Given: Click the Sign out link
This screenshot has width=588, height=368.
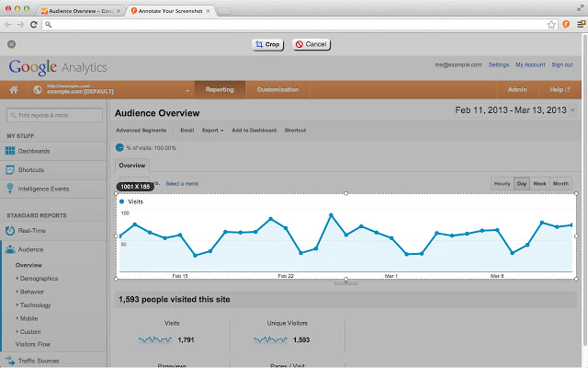Looking at the screenshot, I should tap(562, 65).
